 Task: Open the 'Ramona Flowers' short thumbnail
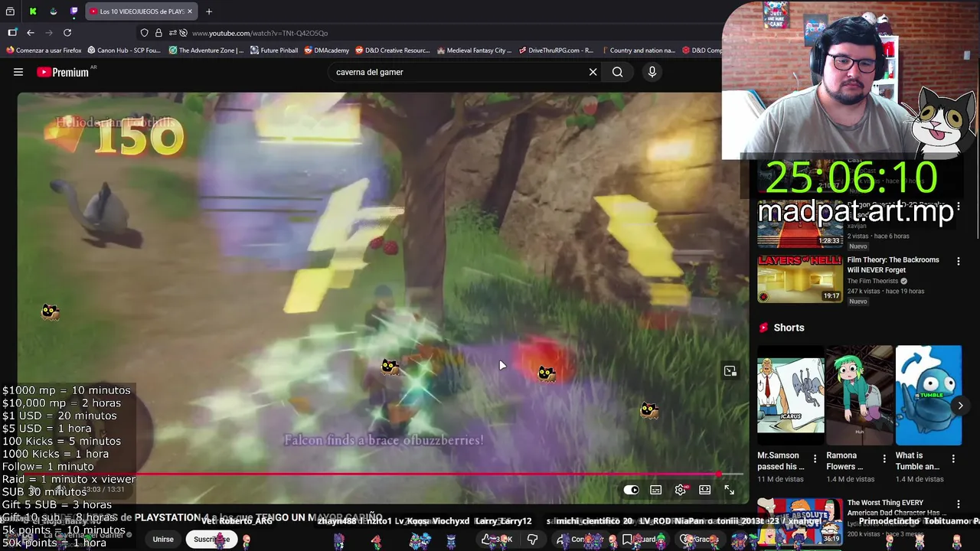coord(860,395)
